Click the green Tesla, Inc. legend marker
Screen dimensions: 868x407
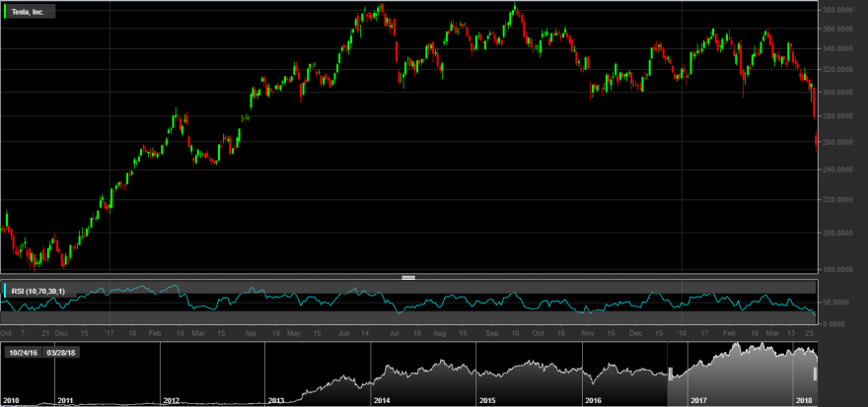click(x=6, y=12)
